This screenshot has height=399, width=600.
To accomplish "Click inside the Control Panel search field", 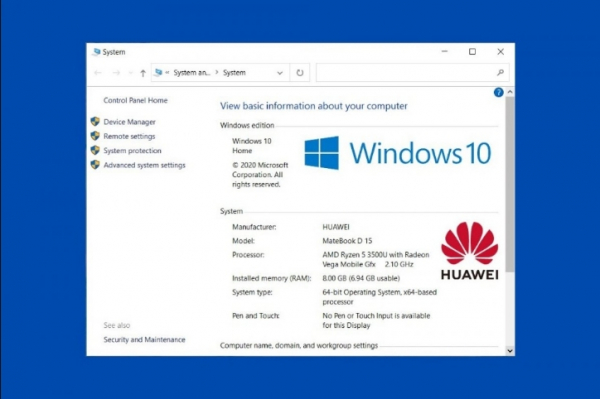I will tap(406, 73).
